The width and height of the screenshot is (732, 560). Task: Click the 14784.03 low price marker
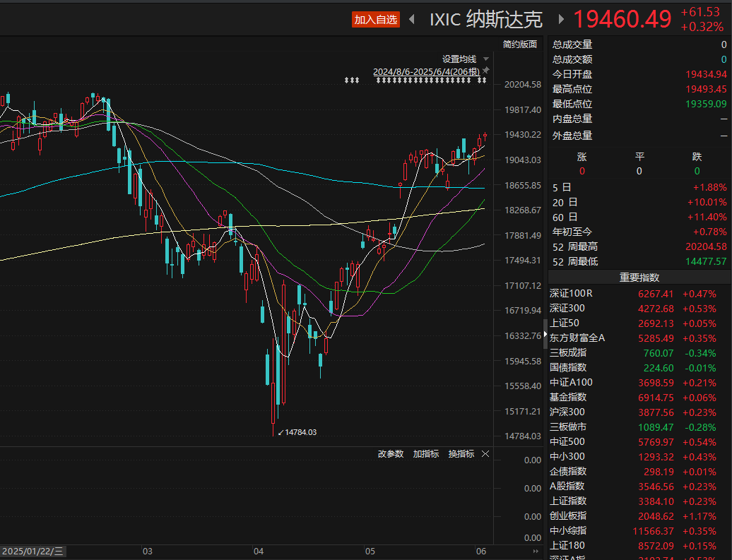(x=300, y=432)
